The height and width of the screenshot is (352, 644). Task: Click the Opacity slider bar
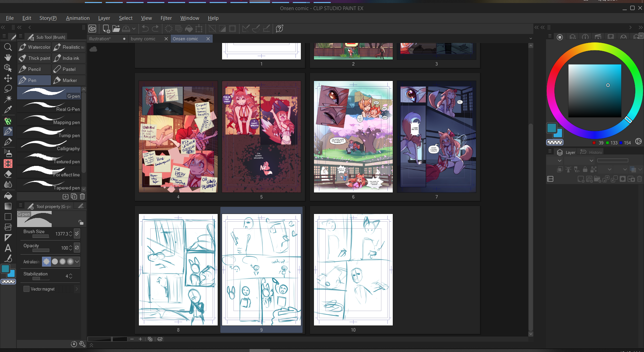pyautogui.click(x=41, y=250)
